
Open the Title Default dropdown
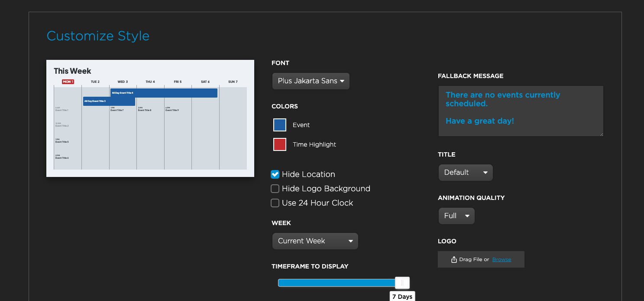[465, 173]
